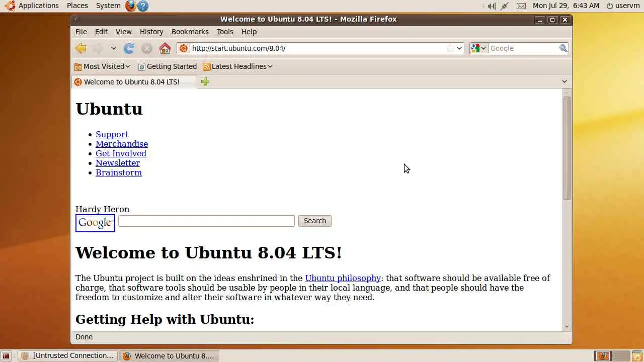The image size is (644, 362).
Task: Click the URL address field
Action: [318, 48]
